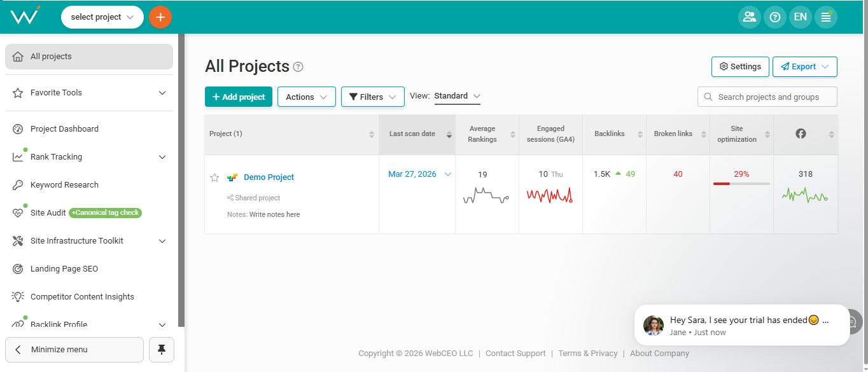
Task: Expand the Favorite Tools section
Action: point(162,93)
